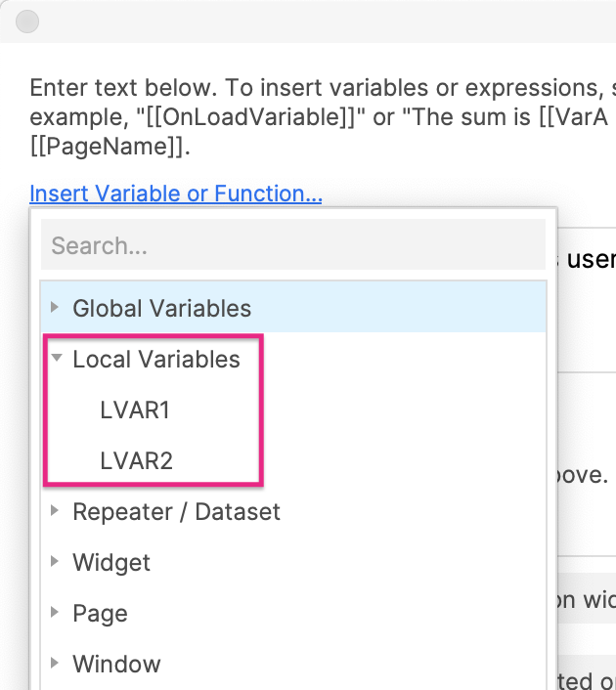Expand the Window disclosure triangle
The height and width of the screenshot is (690, 616).
pyautogui.click(x=57, y=664)
